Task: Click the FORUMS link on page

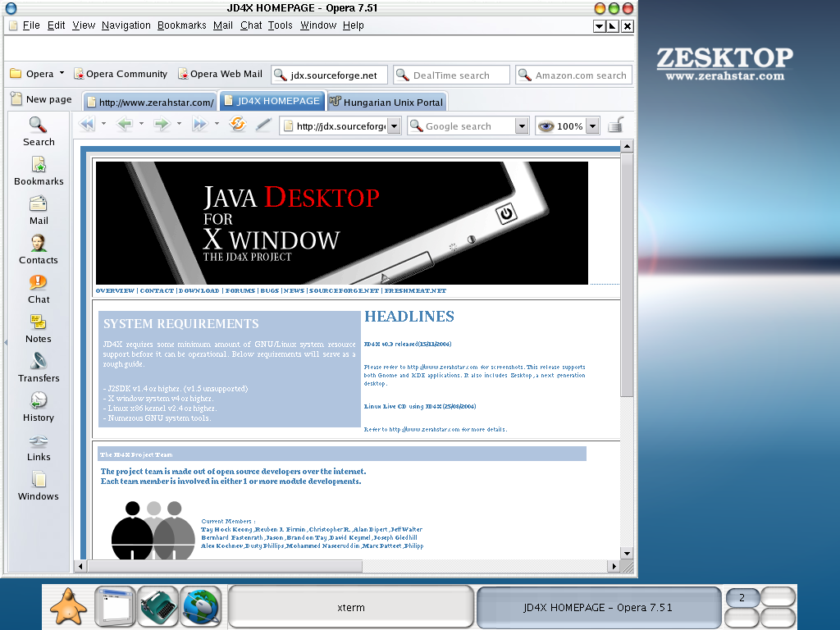Action: point(240,291)
